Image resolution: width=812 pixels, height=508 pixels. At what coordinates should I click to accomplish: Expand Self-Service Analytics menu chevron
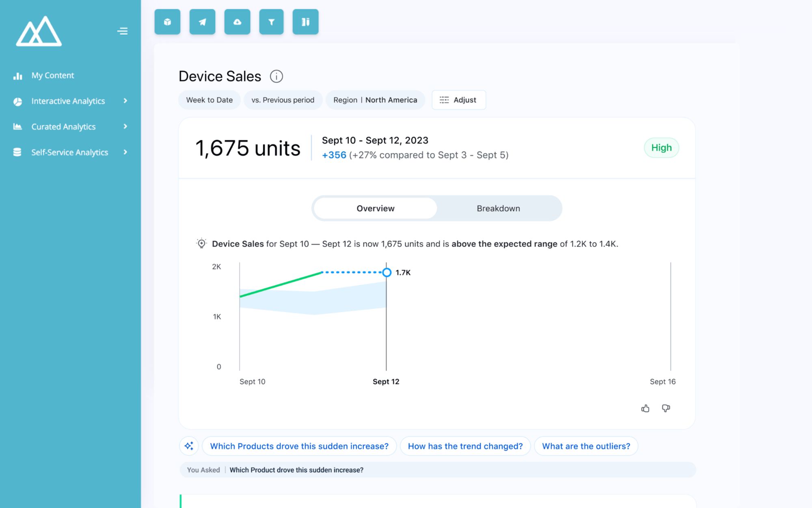125,152
